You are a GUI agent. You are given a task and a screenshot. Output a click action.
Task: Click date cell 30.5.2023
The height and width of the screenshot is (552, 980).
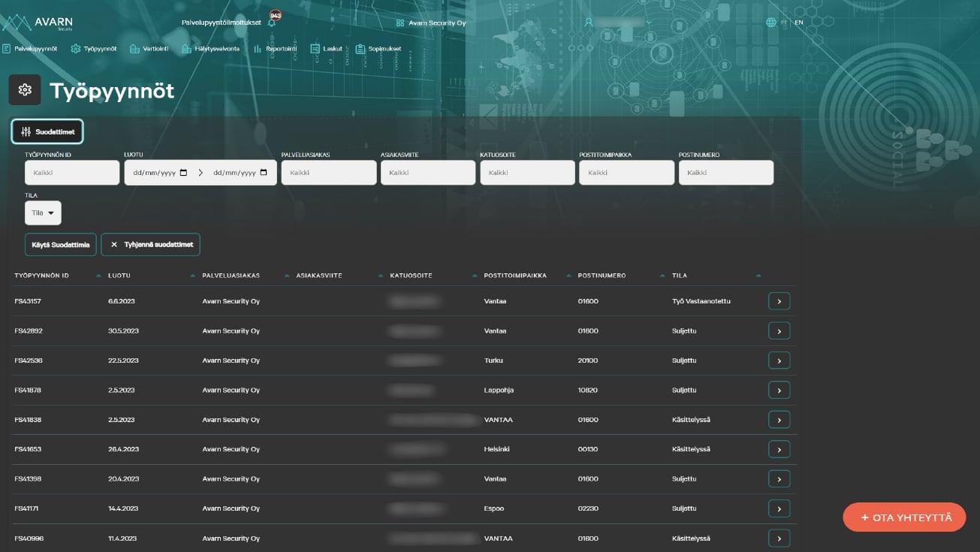pos(124,331)
